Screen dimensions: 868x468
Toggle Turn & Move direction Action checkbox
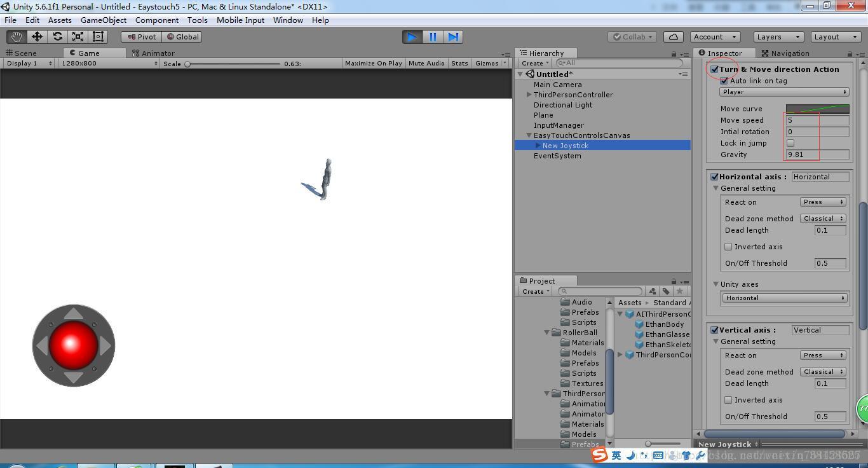click(x=715, y=69)
